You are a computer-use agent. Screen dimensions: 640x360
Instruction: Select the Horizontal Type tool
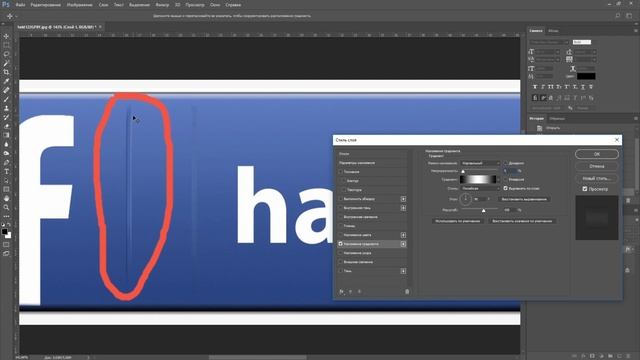6,171
